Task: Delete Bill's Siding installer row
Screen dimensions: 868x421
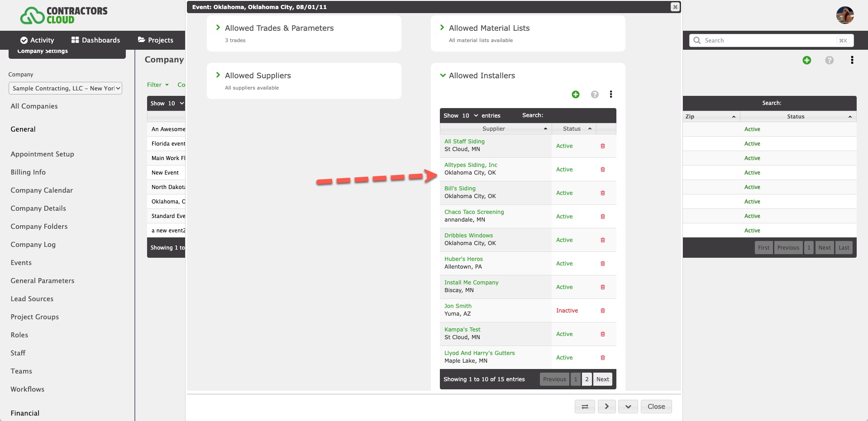Action: pyautogui.click(x=603, y=193)
